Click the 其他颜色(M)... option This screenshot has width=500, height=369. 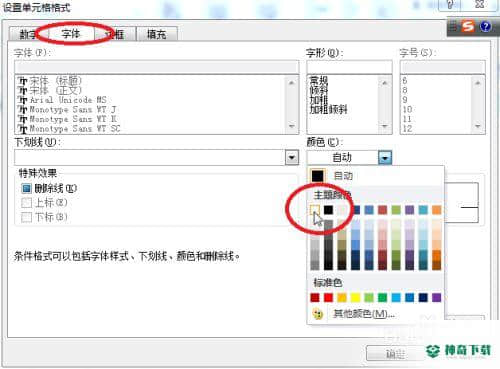click(364, 313)
